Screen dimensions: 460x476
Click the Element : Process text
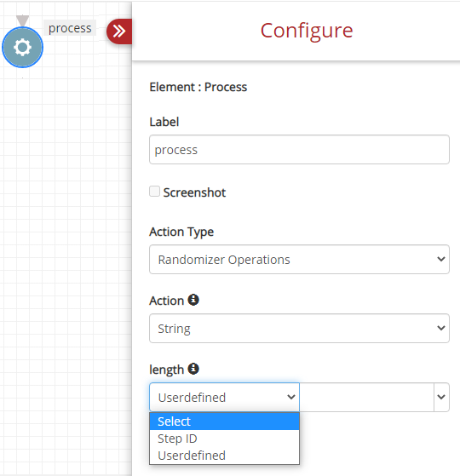coord(198,87)
